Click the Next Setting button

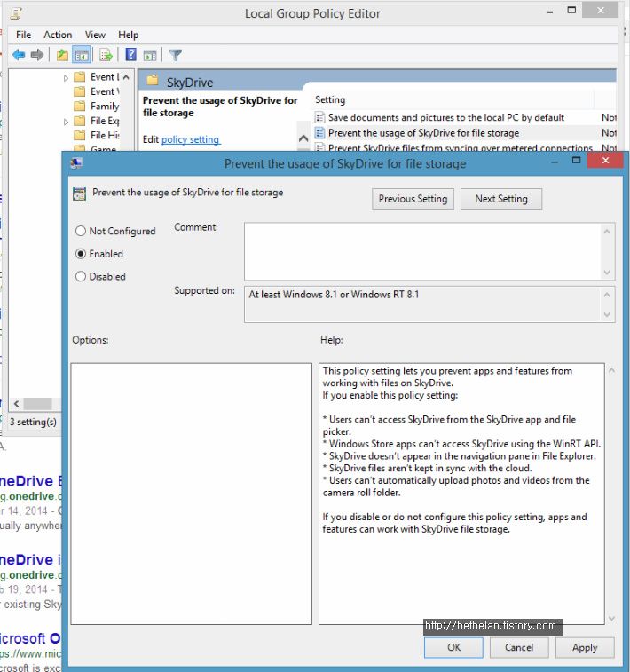[x=501, y=199]
